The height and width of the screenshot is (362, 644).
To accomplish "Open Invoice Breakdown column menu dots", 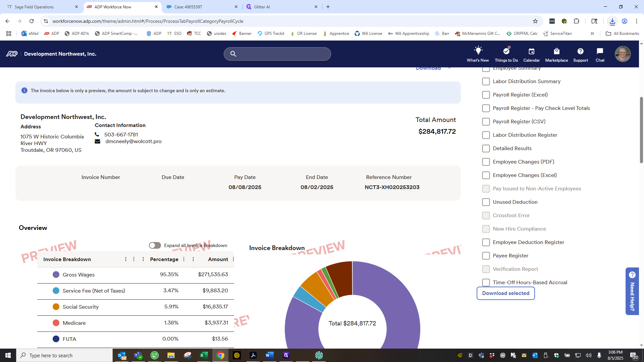I will (x=126, y=259).
